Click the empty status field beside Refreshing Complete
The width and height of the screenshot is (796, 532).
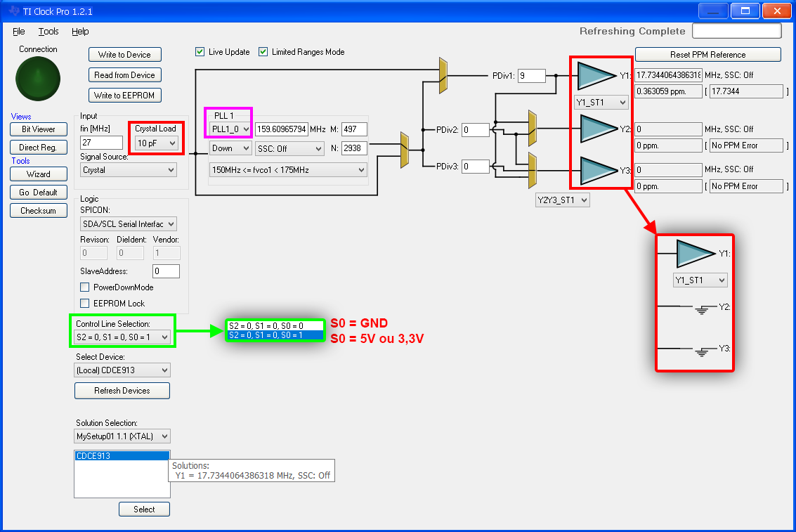tap(737, 31)
